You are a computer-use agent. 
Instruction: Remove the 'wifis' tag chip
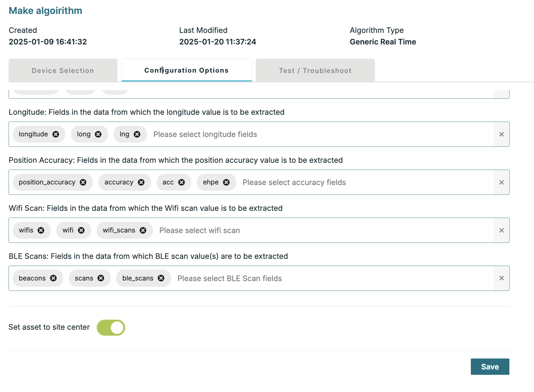pyautogui.click(x=41, y=230)
